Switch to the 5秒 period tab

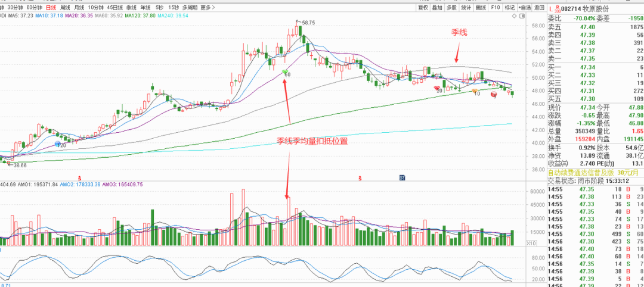159,8
